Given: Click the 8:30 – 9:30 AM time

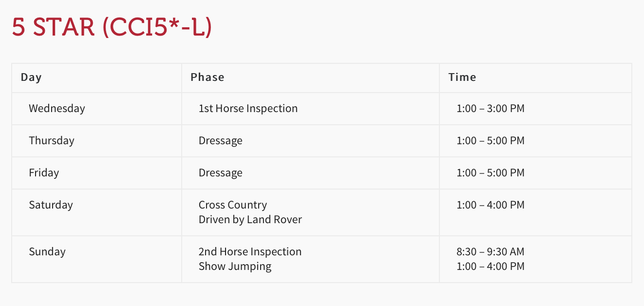Looking at the screenshot, I should [491, 251].
